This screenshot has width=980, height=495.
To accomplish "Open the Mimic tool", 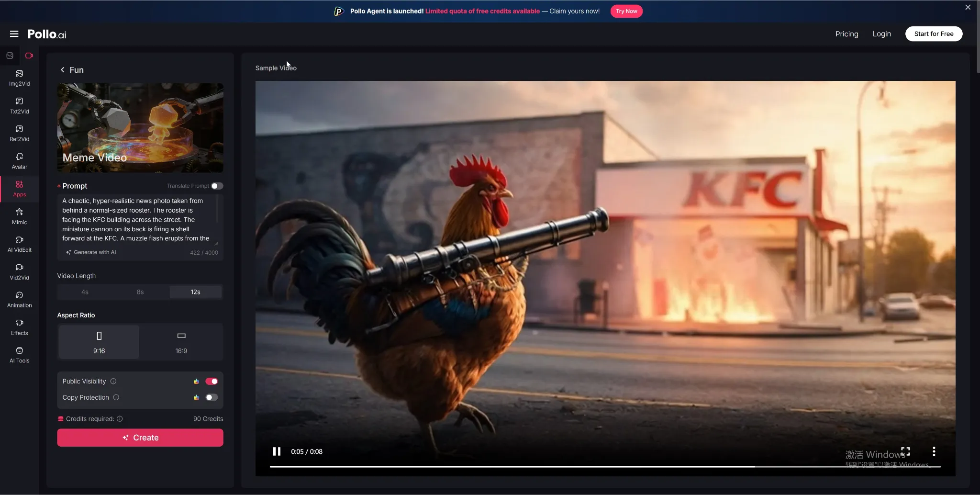I will [x=19, y=216].
